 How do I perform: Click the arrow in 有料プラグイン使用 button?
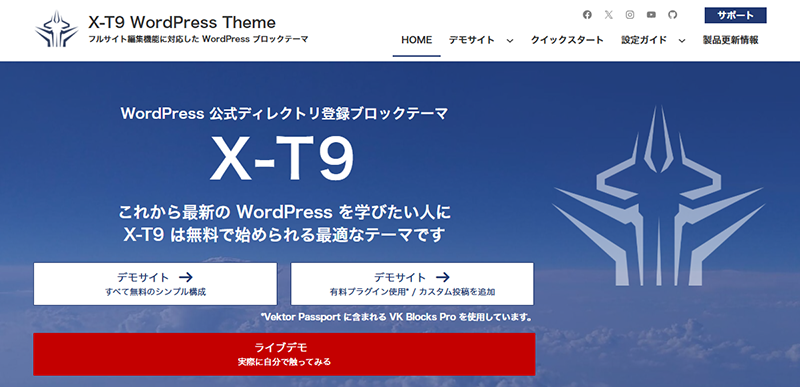pos(442,277)
